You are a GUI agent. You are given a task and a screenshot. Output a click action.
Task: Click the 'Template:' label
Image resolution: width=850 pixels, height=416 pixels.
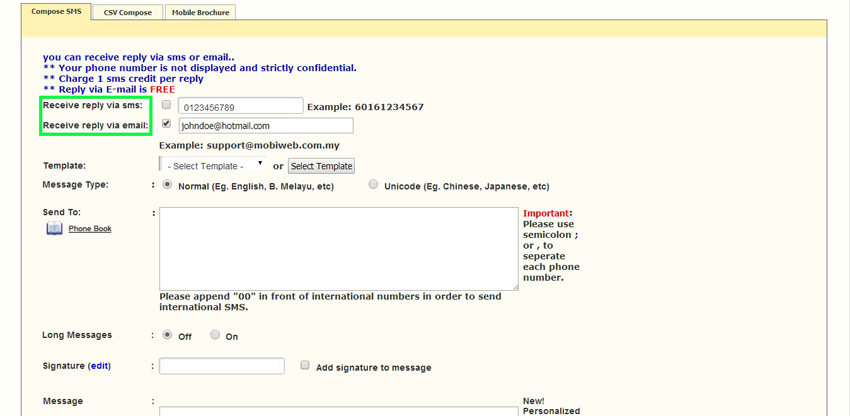tap(64, 166)
